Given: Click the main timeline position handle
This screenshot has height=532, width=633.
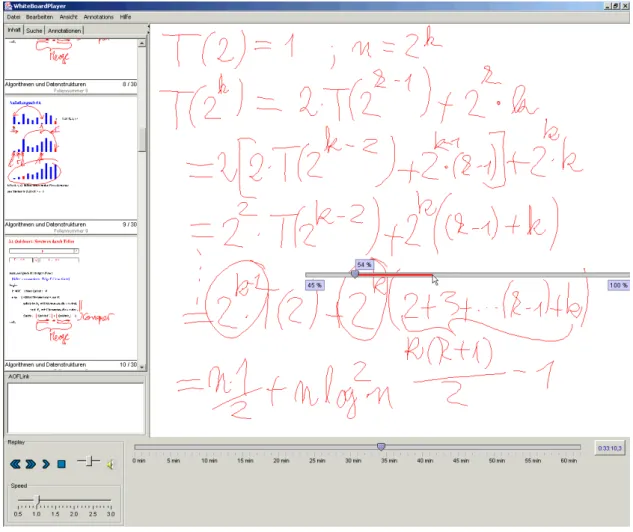Looking at the screenshot, I should coord(381,446).
